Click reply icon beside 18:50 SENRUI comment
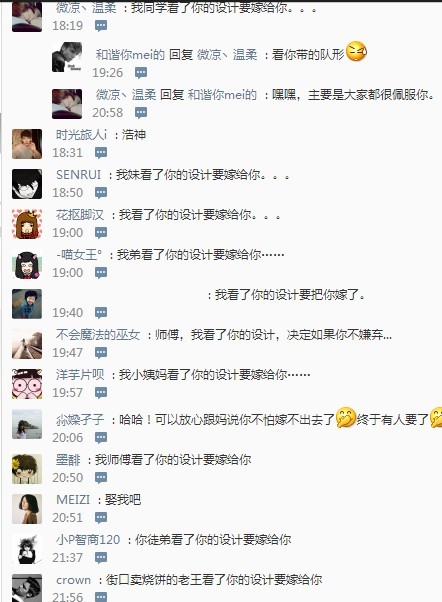This screenshot has height=602, width=442. click(x=101, y=193)
